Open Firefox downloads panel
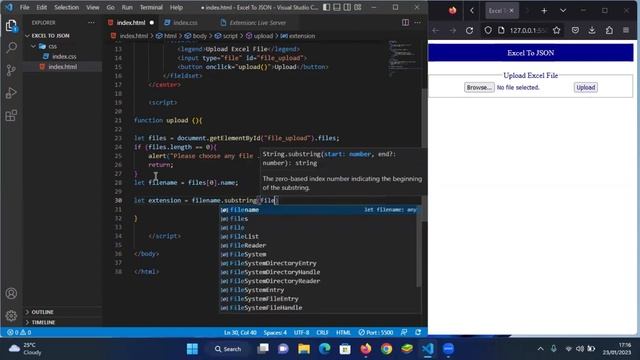Image resolution: width=640 pixels, height=360 pixels. coord(592,30)
